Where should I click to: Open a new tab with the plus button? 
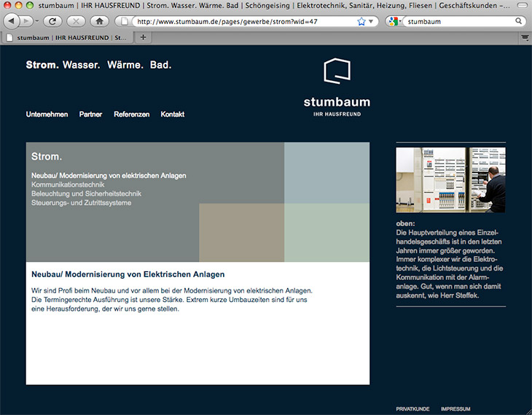point(143,37)
